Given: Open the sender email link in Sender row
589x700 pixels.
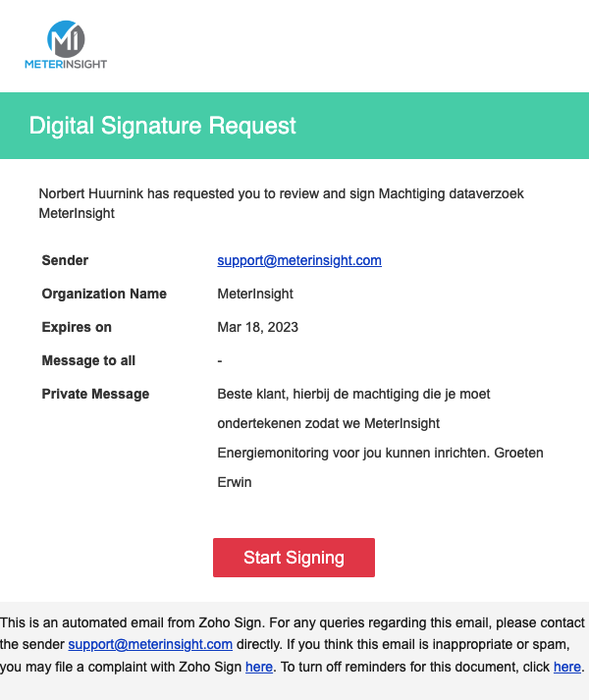Looking at the screenshot, I should point(299,260).
